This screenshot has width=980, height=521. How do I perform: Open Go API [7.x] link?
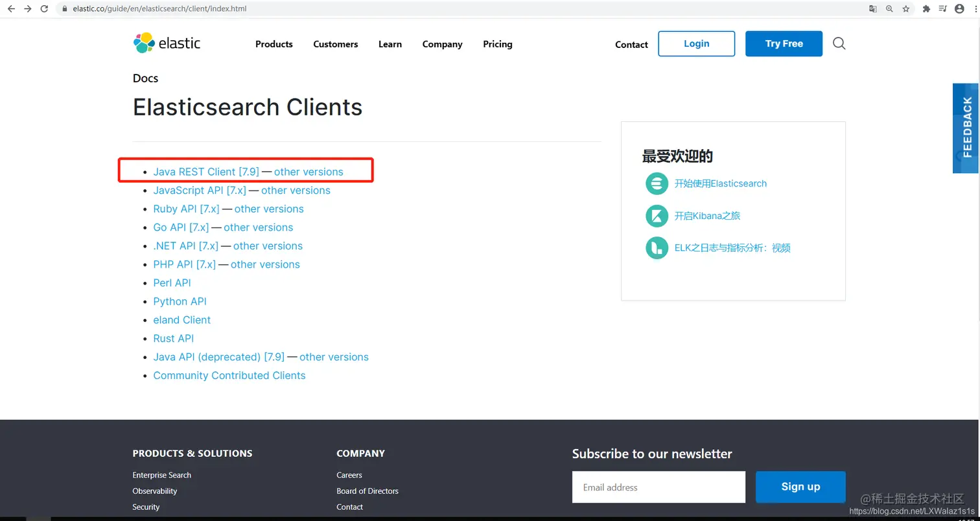[x=181, y=227]
